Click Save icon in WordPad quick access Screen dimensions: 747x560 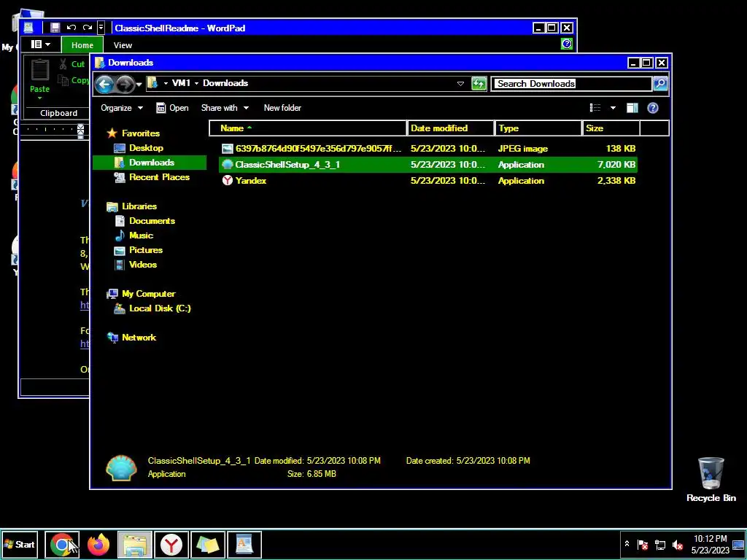click(55, 28)
